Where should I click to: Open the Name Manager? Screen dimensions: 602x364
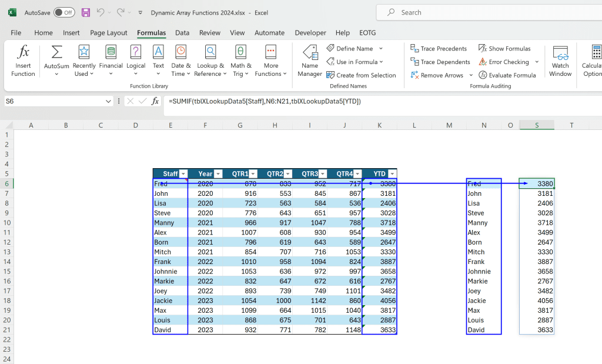click(x=310, y=61)
